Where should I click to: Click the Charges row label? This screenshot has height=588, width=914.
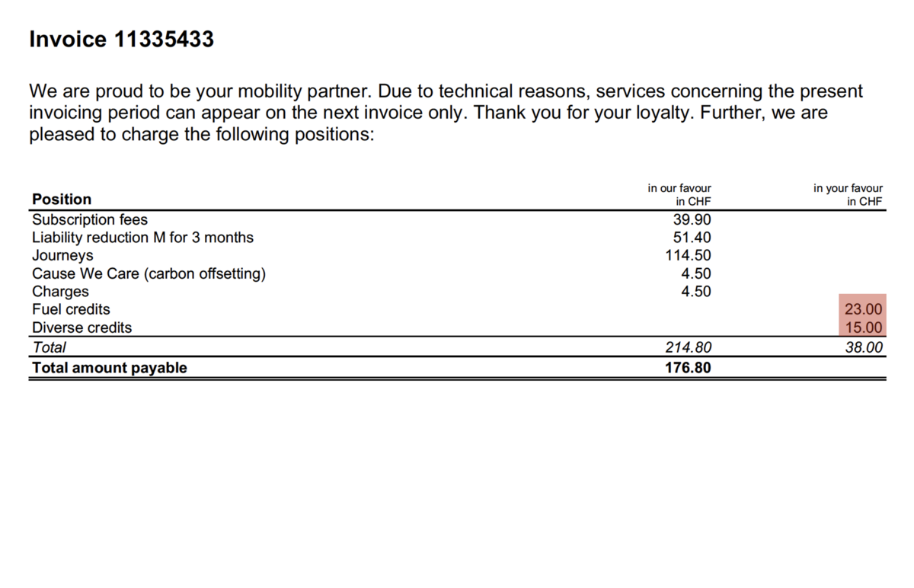click(60, 292)
